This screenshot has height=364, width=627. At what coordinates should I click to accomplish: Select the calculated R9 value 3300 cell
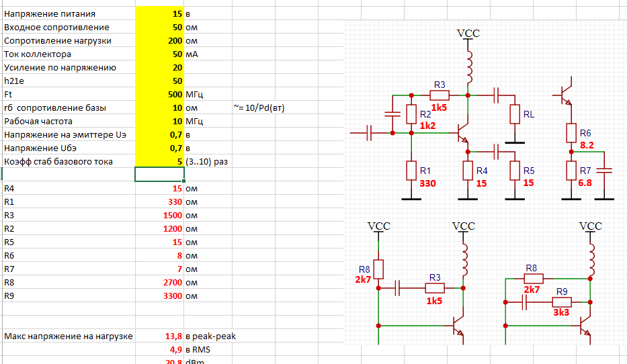159,295
